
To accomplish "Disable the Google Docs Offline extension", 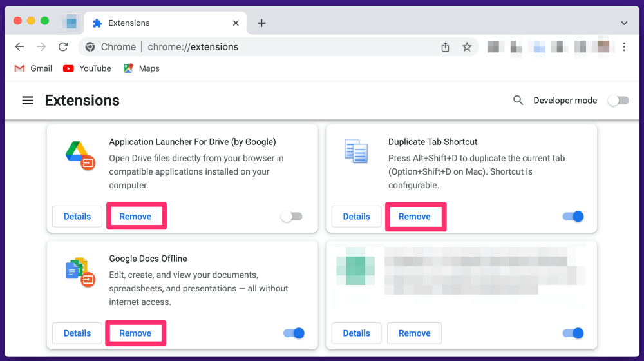I will tap(294, 333).
